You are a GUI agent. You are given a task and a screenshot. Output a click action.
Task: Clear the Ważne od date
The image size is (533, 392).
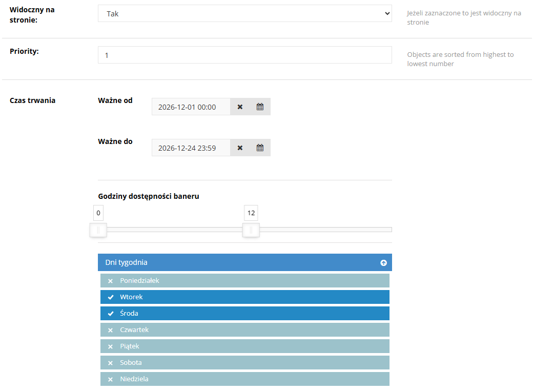coord(240,107)
